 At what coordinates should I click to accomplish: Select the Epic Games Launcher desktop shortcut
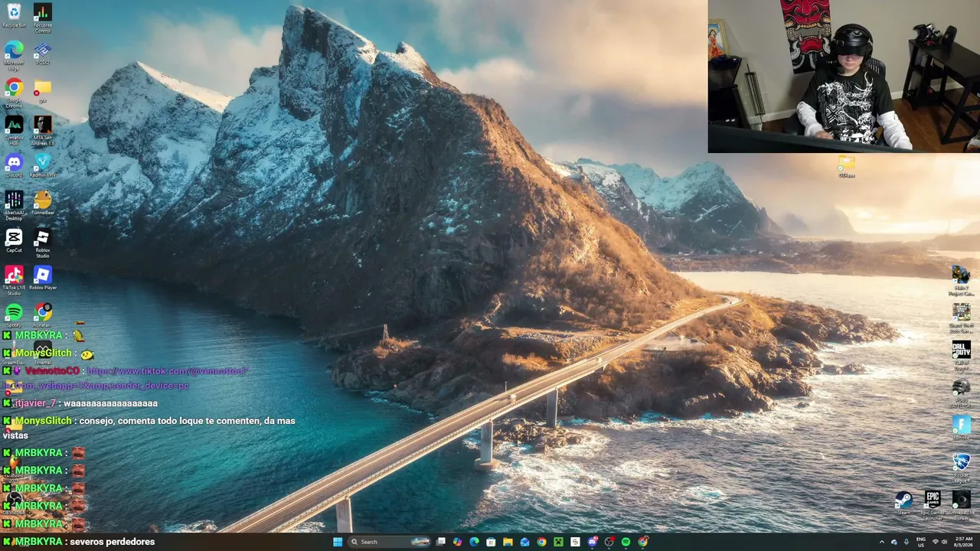(933, 505)
